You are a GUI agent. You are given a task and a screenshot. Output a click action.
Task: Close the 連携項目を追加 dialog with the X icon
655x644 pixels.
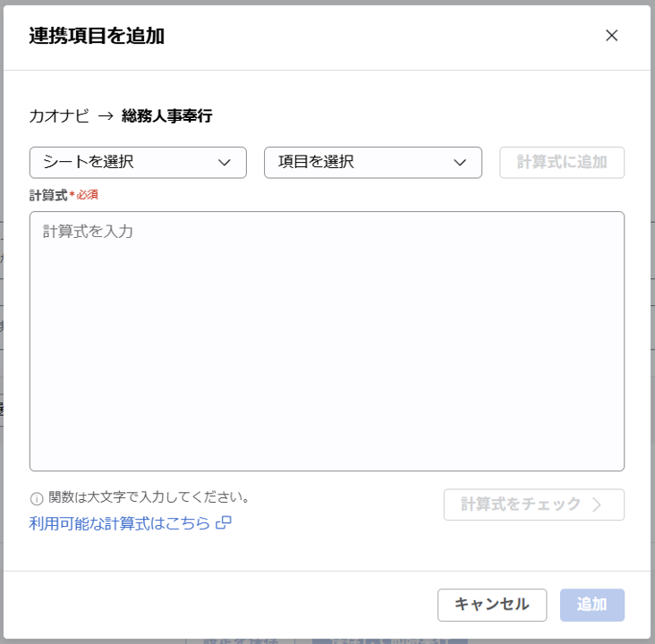point(611,36)
